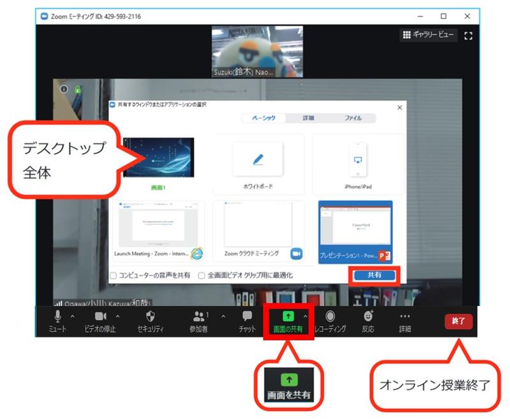Screen dimensions: 510x420
Task: Enable コンピューターの音声を共有 checkbox
Action: coord(113,276)
